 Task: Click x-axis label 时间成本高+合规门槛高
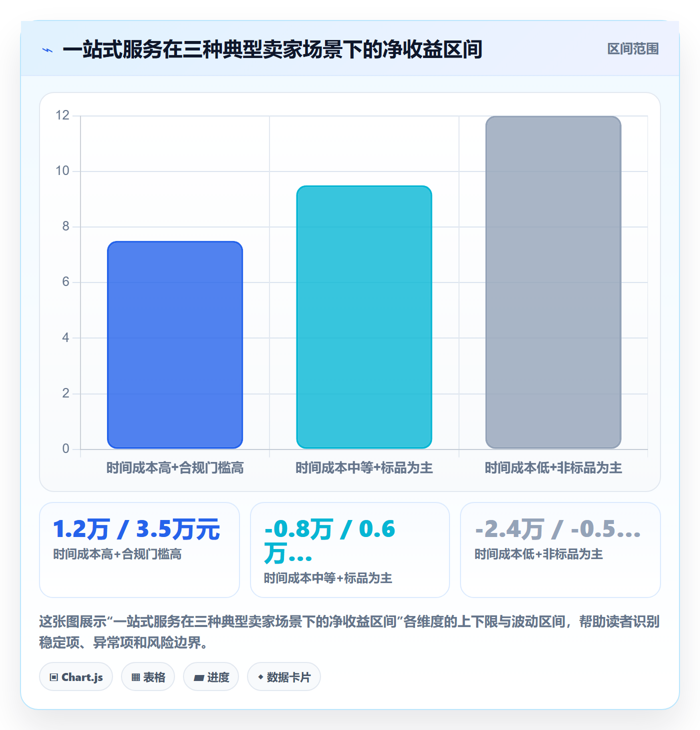tap(175, 468)
